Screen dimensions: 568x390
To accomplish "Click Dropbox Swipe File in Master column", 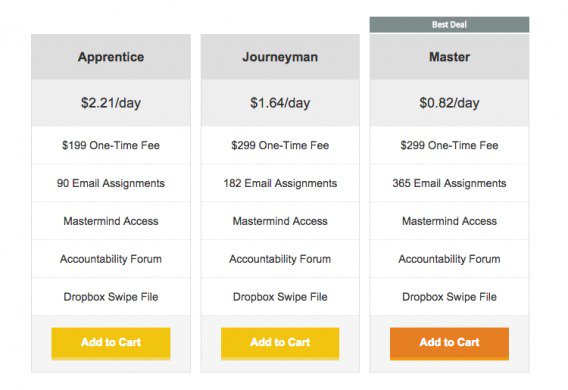I will 449,297.
